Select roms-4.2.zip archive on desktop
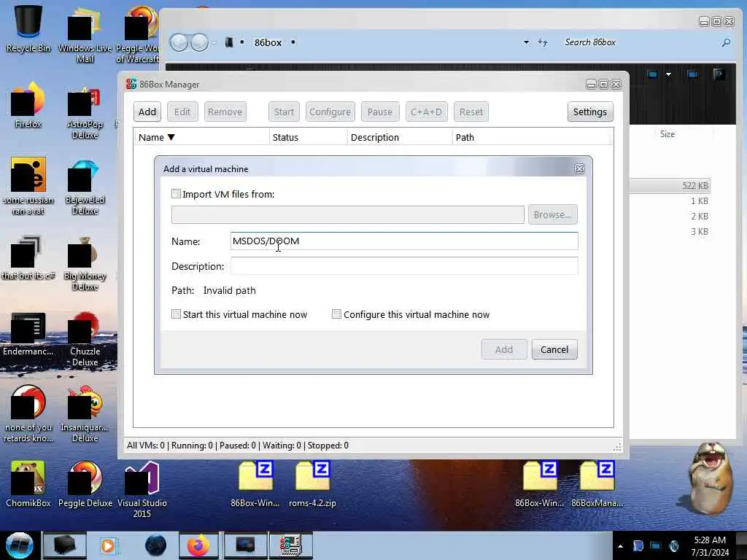The width and height of the screenshot is (747, 560). pos(312,484)
